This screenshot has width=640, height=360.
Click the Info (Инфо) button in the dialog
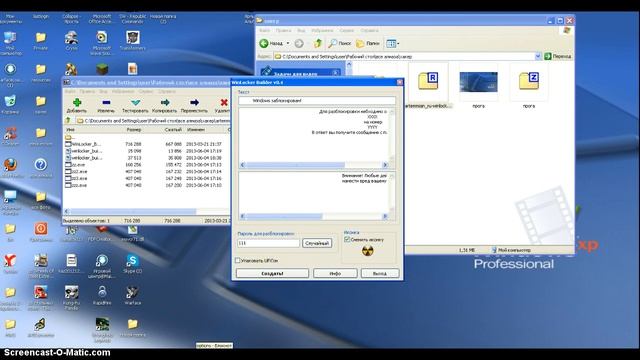[335, 273]
